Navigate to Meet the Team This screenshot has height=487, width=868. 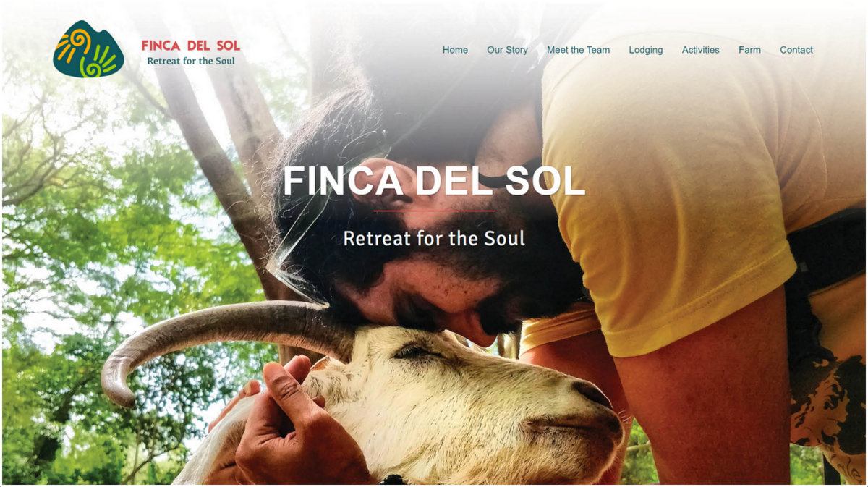pos(578,50)
